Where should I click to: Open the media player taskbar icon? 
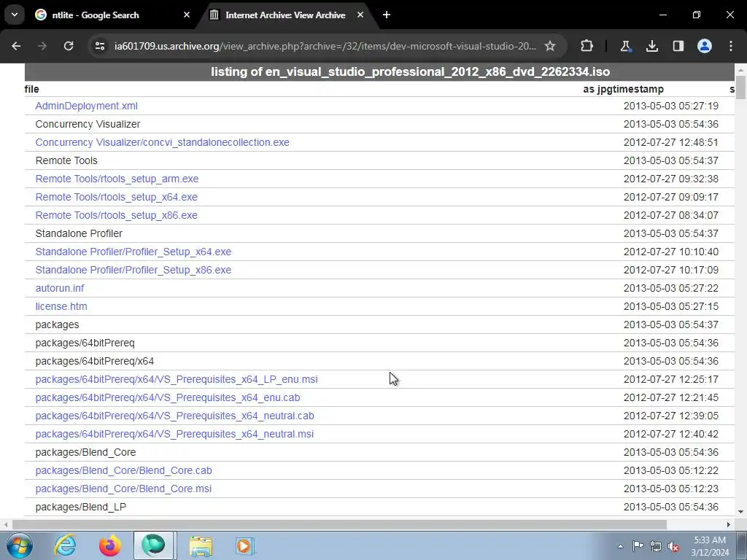tap(245, 545)
